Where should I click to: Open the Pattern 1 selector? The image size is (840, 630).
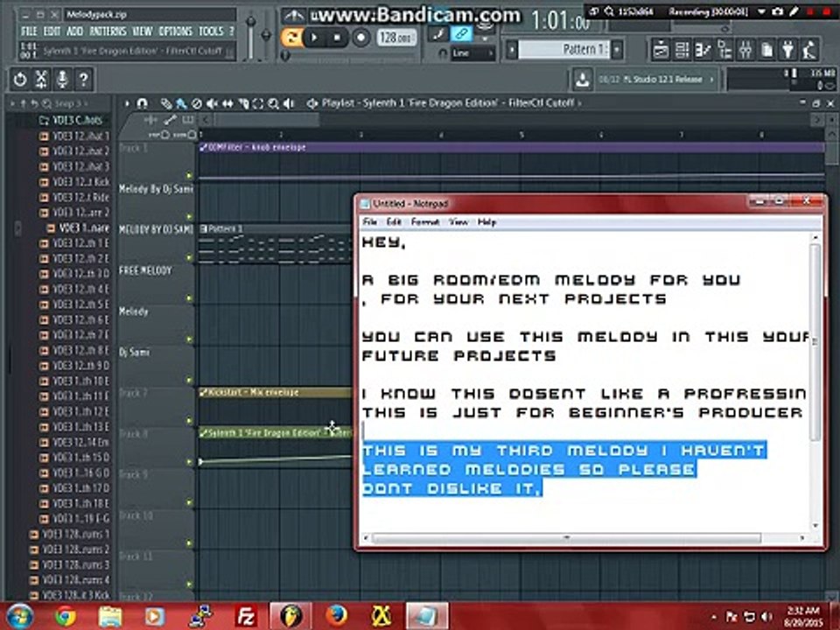coord(564,50)
